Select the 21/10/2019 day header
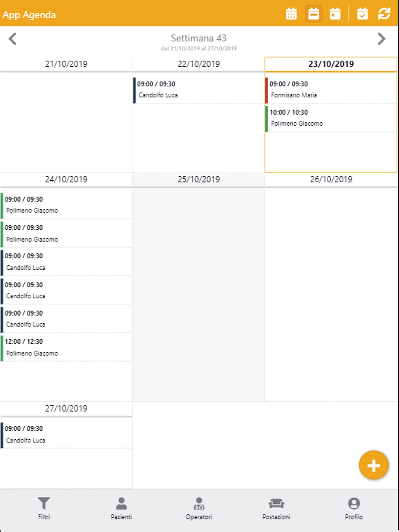 click(x=66, y=64)
